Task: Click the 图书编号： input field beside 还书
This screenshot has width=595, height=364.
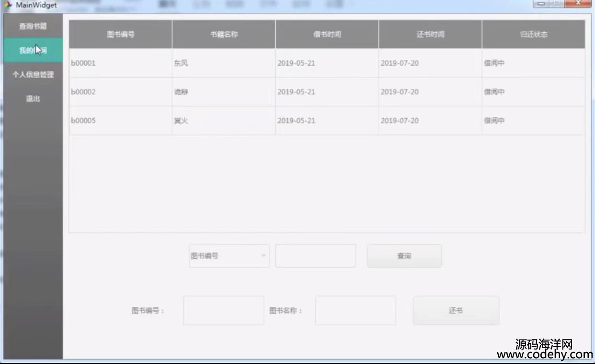Action: [224, 310]
